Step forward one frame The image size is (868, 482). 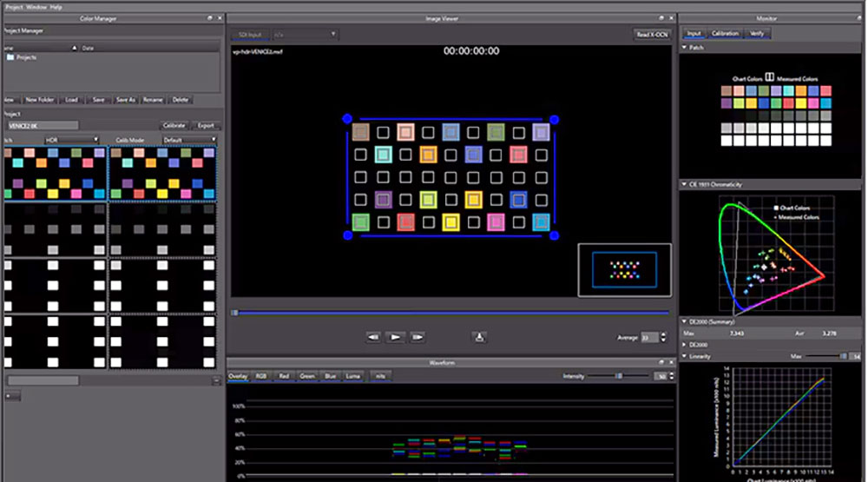coord(418,337)
